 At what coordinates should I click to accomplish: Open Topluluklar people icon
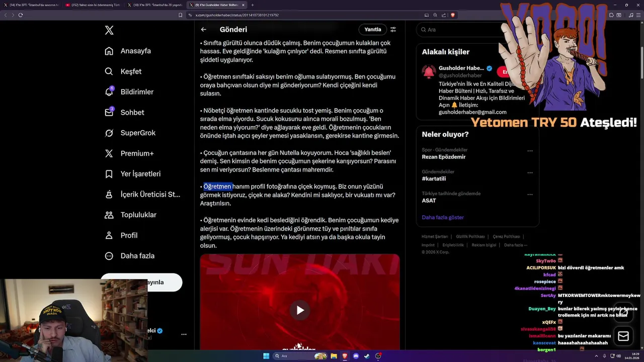click(109, 215)
